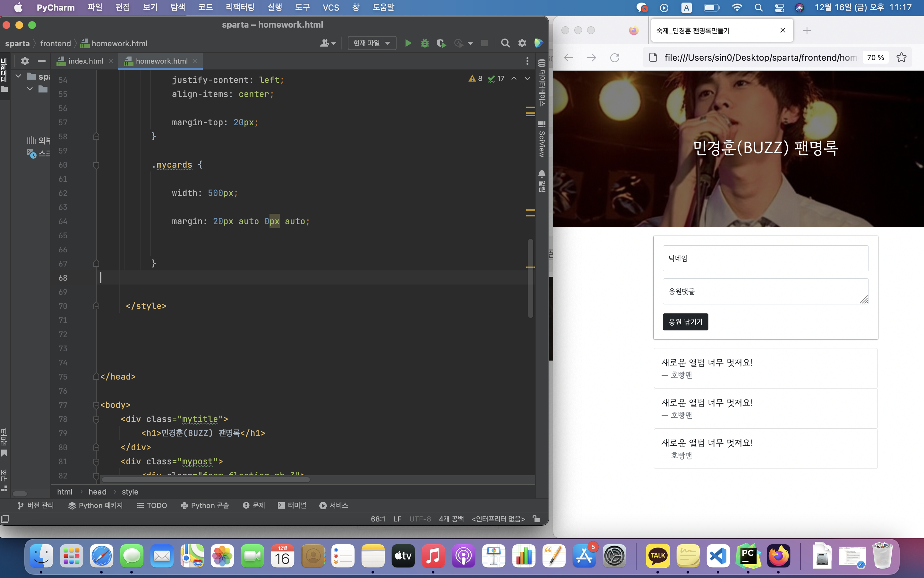Hide the project tool panel with minus icon
This screenshot has width=924, height=578.
coord(42,61)
